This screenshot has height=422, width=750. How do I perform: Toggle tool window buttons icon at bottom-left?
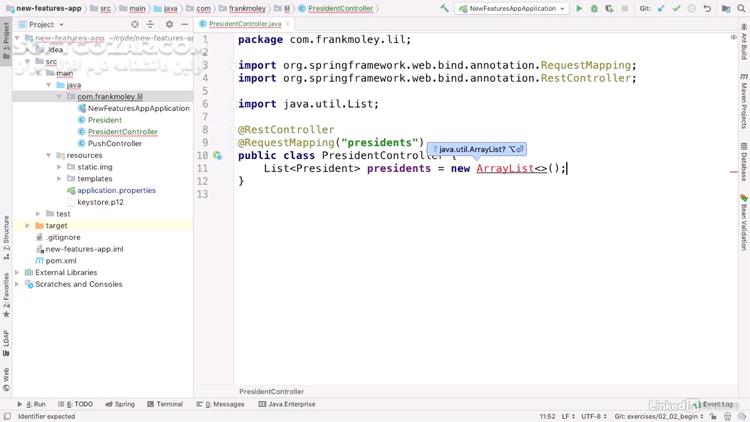tap(7, 417)
